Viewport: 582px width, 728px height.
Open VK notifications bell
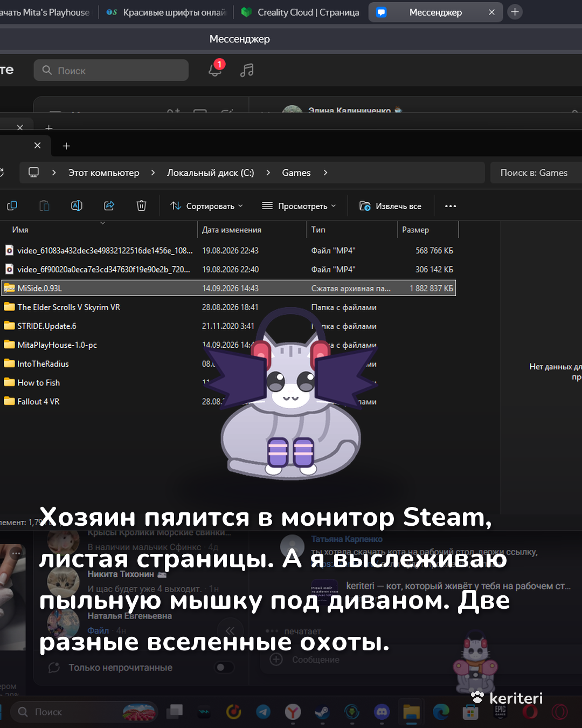[215, 70]
